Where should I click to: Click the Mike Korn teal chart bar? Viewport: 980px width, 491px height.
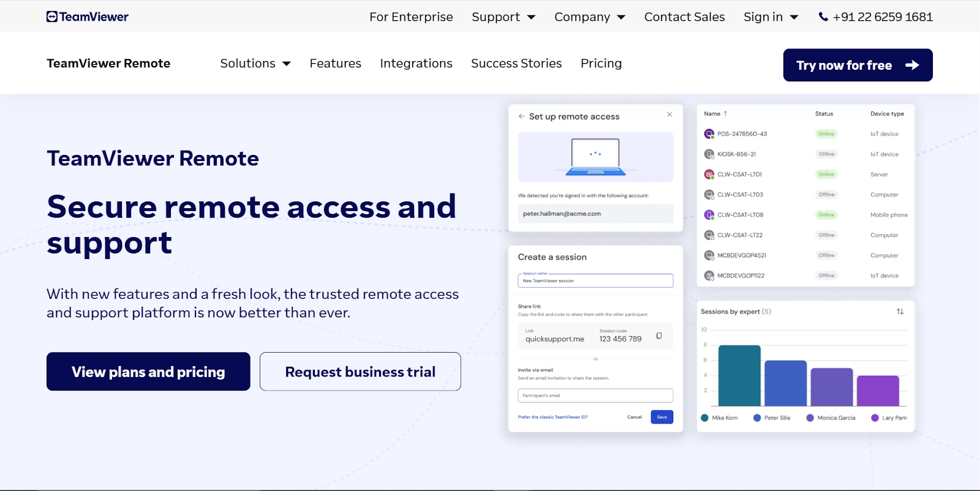[739, 376]
